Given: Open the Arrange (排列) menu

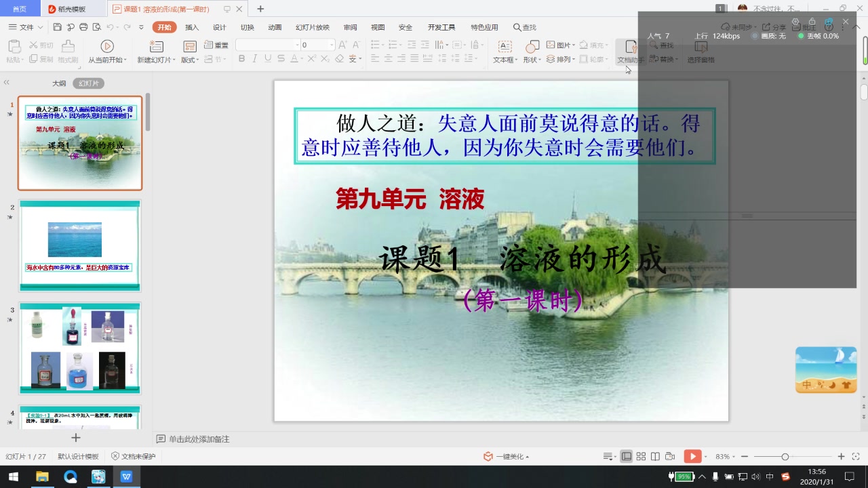Looking at the screenshot, I should click(560, 59).
